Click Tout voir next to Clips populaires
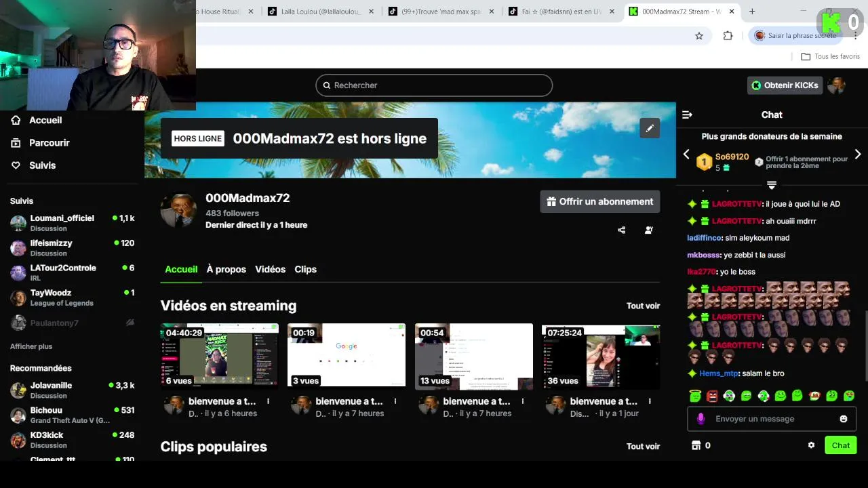The height and width of the screenshot is (488, 868). pos(643,447)
